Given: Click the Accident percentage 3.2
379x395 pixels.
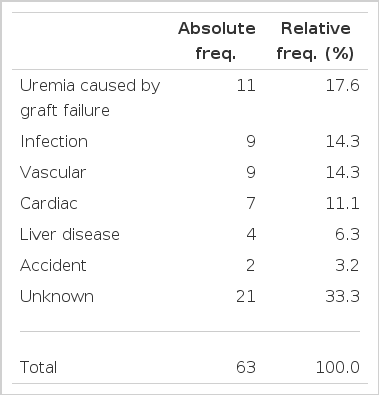Looking at the screenshot, I should tap(347, 265).
